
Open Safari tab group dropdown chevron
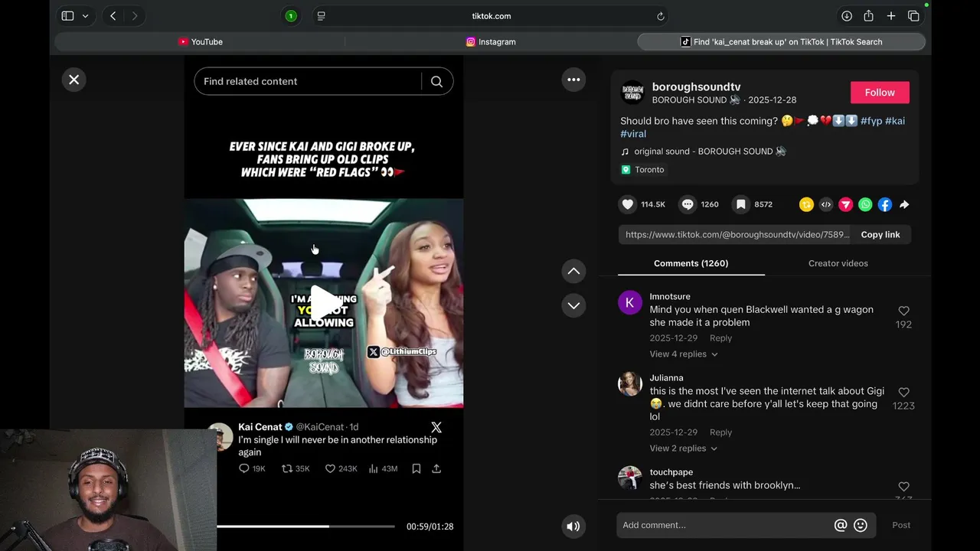pos(85,16)
